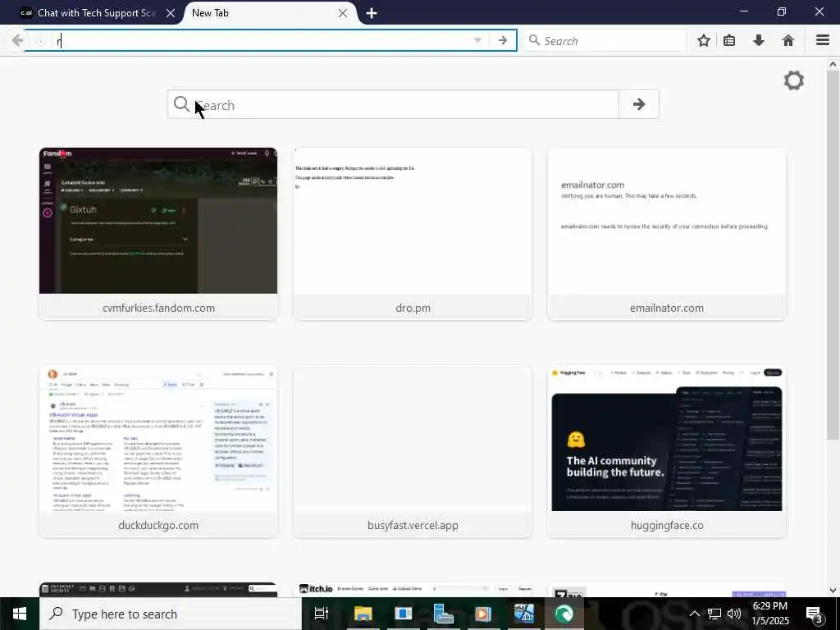Image resolution: width=840 pixels, height=630 pixels.
Task: Click the magnifier icon in page search
Action: (181, 104)
